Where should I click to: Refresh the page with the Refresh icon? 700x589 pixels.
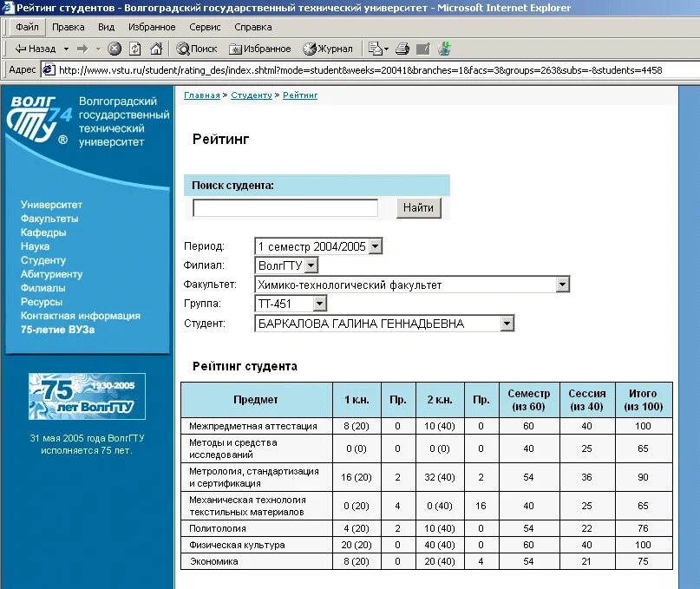point(135,49)
